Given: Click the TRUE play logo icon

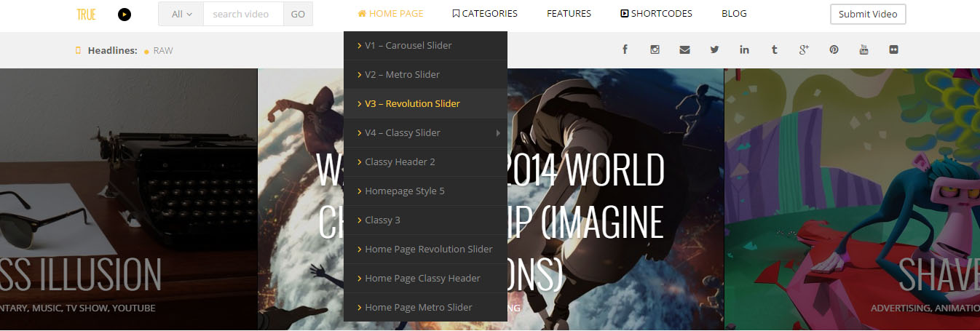Looking at the screenshot, I should point(125,14).
